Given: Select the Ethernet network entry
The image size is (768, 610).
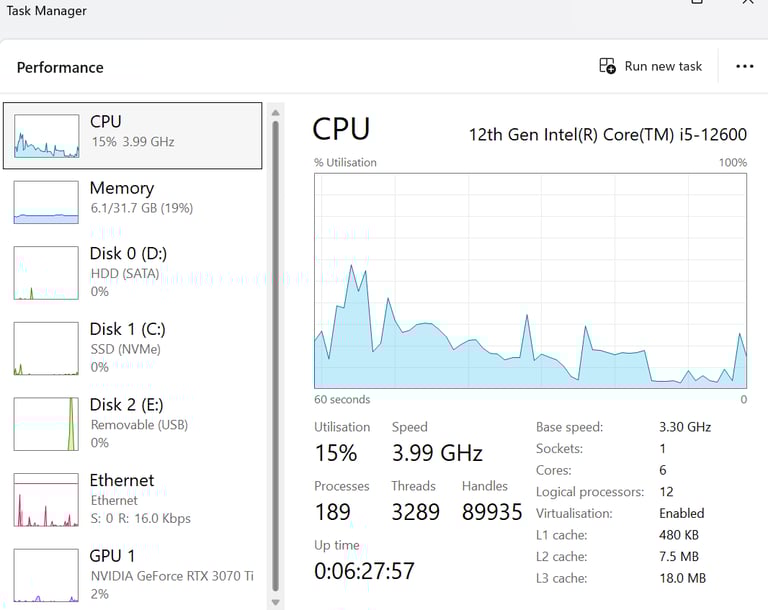Looking at the screenshot, I should point(133,499).
